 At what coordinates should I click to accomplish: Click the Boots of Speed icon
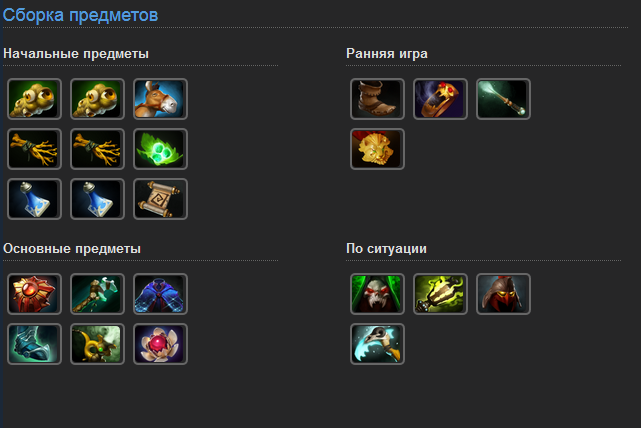(377, 99)
